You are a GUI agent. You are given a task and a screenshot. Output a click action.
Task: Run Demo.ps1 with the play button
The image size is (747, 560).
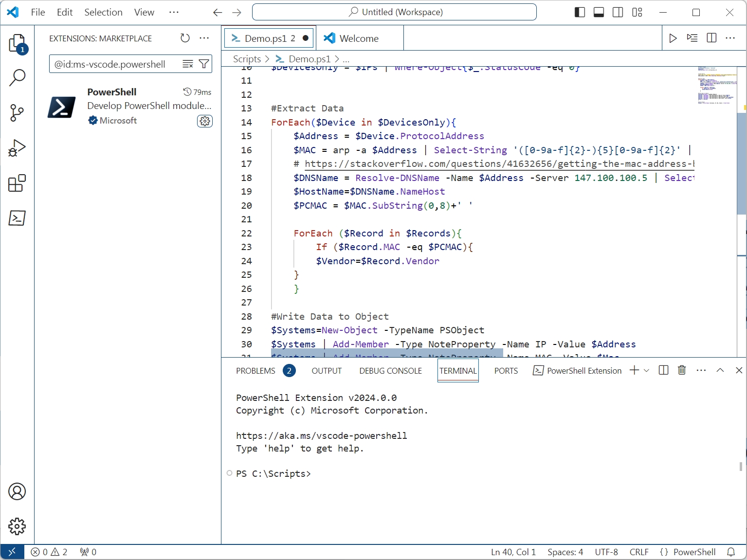click(673, 38)
